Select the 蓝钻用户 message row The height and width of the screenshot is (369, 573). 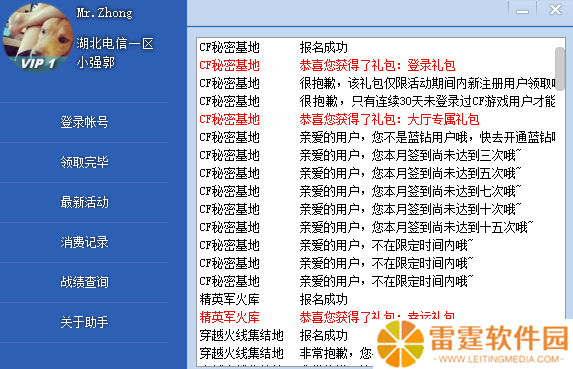(x=377, y=137)
